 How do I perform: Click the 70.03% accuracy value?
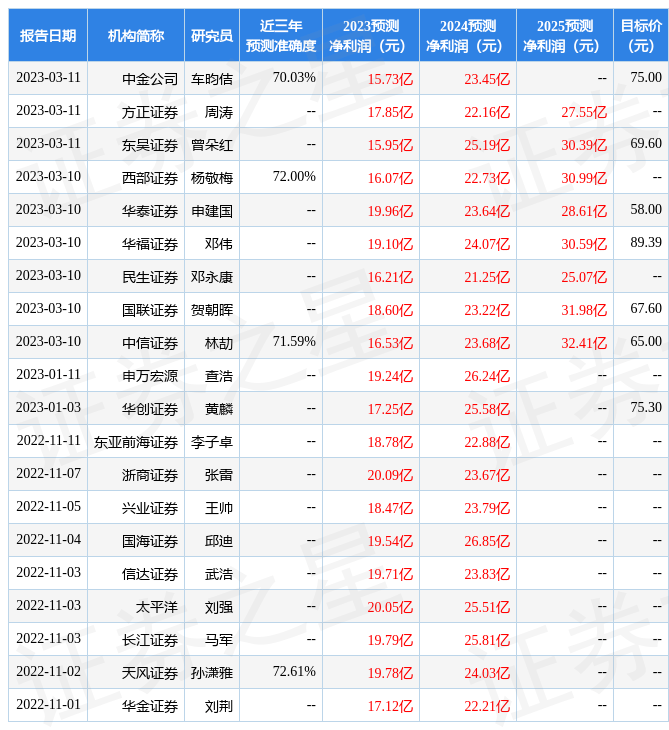pyautogui.click(x=294, y=77)
